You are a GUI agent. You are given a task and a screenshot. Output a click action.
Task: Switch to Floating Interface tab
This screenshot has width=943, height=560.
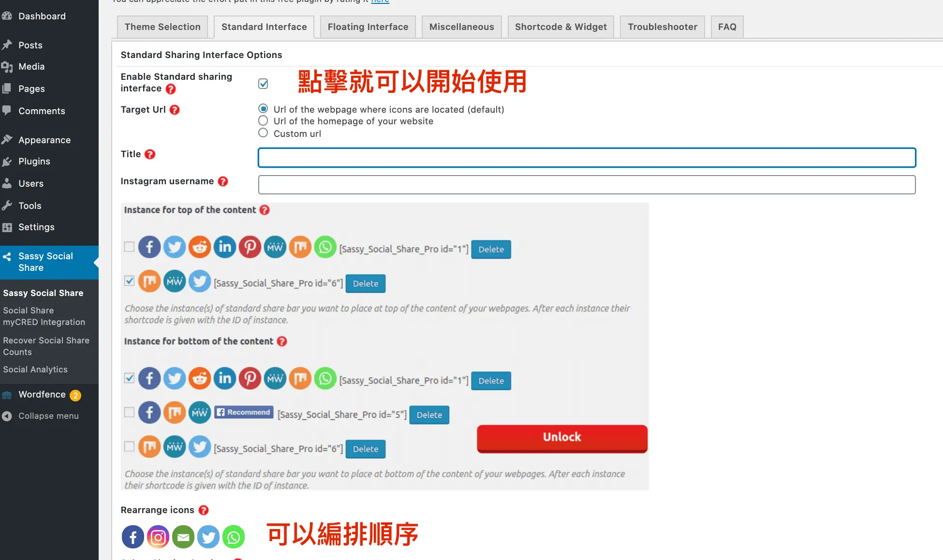point(368,27)
